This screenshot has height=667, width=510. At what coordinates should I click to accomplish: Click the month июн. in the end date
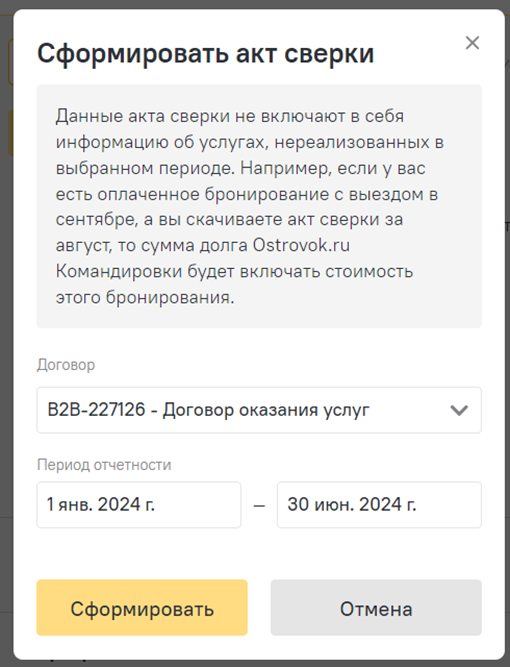[333, 505]
